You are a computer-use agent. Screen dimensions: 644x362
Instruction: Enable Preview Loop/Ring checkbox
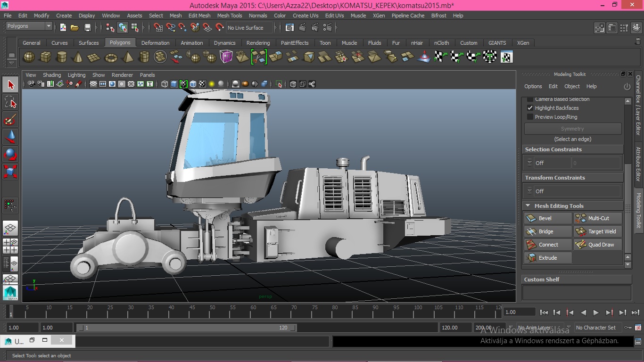[x=530, y=117]
